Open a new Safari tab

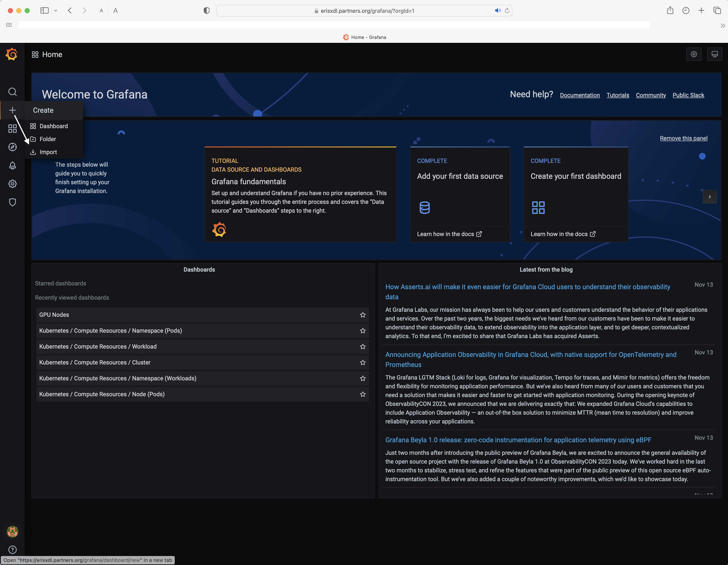point(701,11)
